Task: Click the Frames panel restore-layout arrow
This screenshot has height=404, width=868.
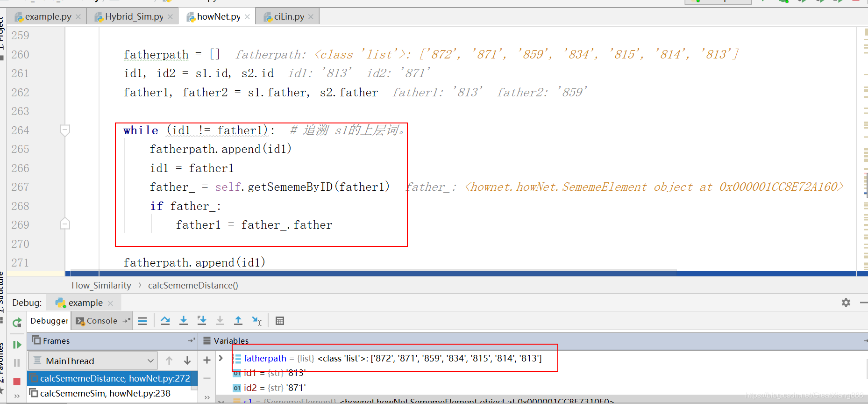Action: click(x=192, y=340)
